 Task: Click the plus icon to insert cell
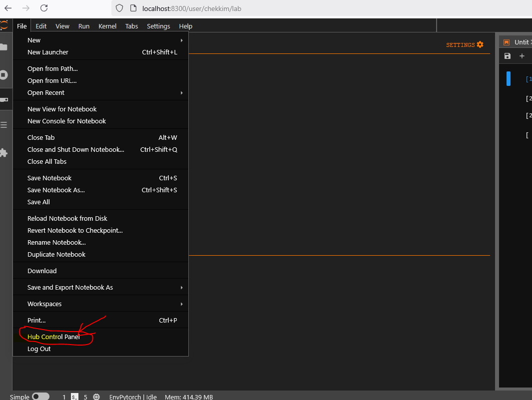coord(522,56)
